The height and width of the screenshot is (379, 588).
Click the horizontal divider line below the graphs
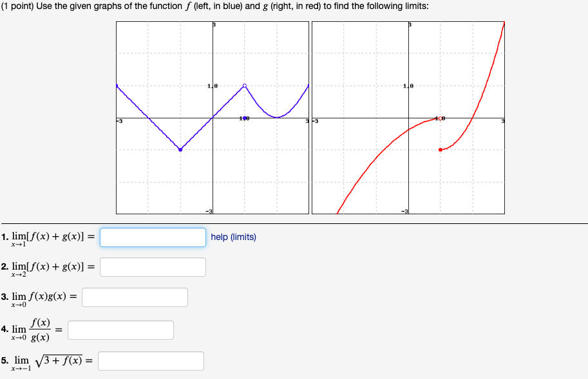coord(294,223)
